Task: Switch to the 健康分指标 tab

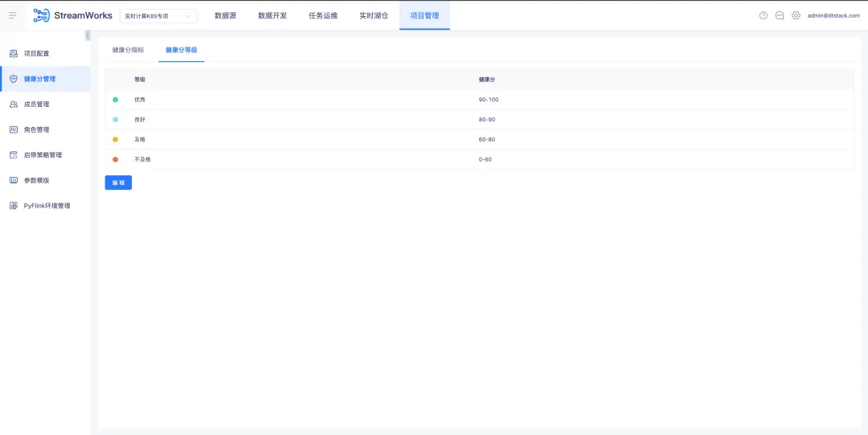Action: pos(128,50)
